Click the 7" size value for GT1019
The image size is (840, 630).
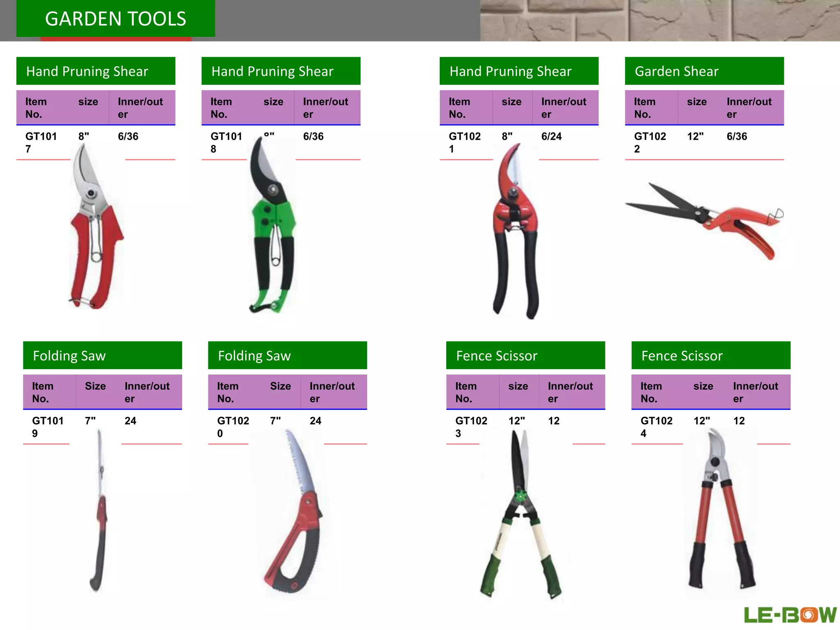point(90,420)
